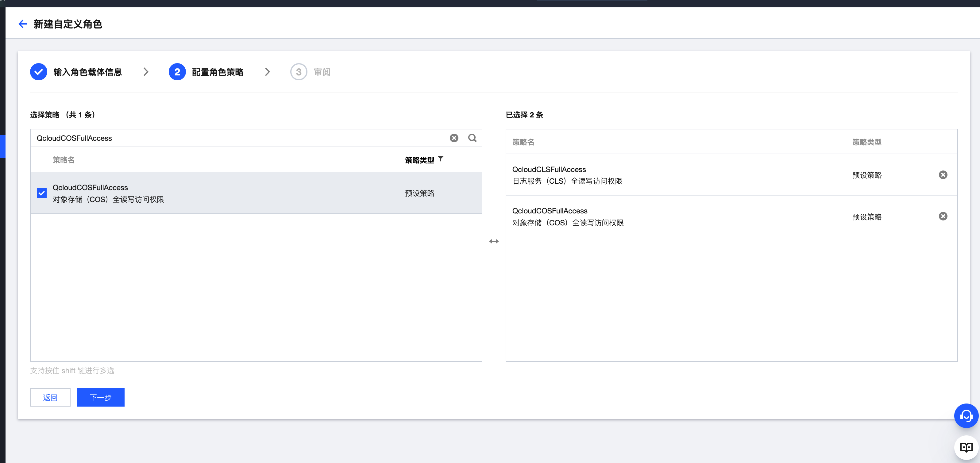Click the 策略名 column header in left table
This screenshot has height=463, width=980.
(64, 160)
